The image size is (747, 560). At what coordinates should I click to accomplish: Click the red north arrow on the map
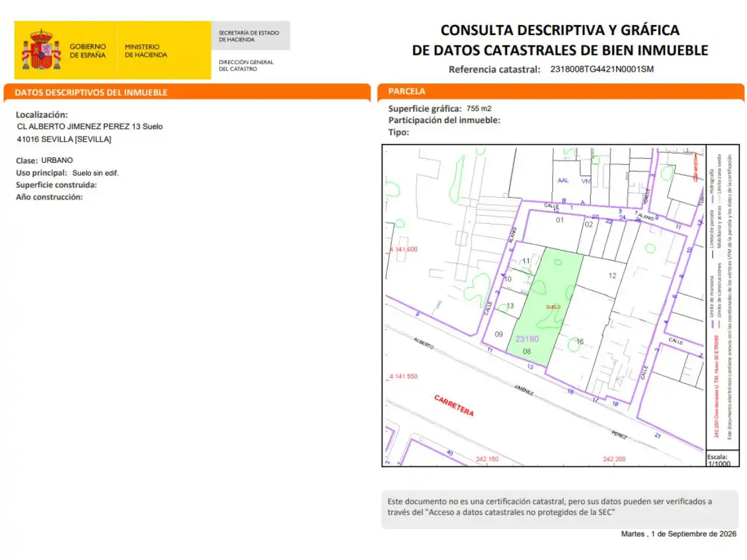click(x=696, y=167)
